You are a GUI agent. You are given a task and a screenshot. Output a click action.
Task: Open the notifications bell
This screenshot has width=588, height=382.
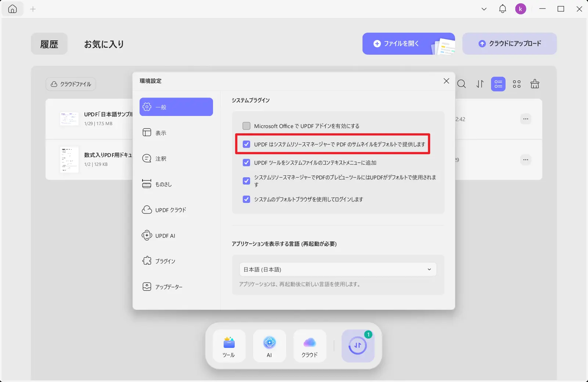click(x=502, y=9)
